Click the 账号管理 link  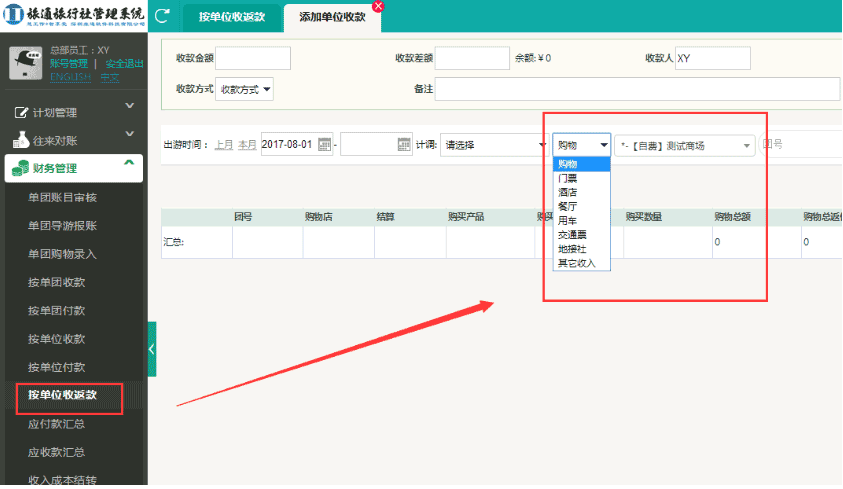tap(69, 63)
